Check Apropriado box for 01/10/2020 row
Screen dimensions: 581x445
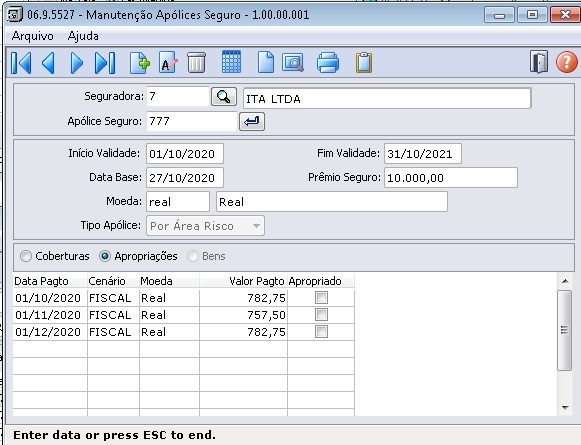point(321,298)
